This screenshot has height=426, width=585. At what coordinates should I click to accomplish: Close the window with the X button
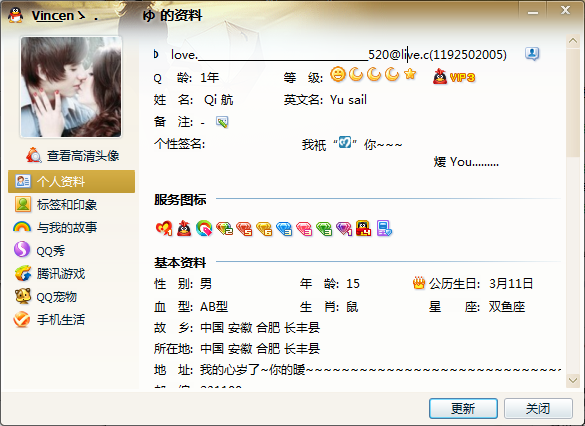[x=565, y=11]
